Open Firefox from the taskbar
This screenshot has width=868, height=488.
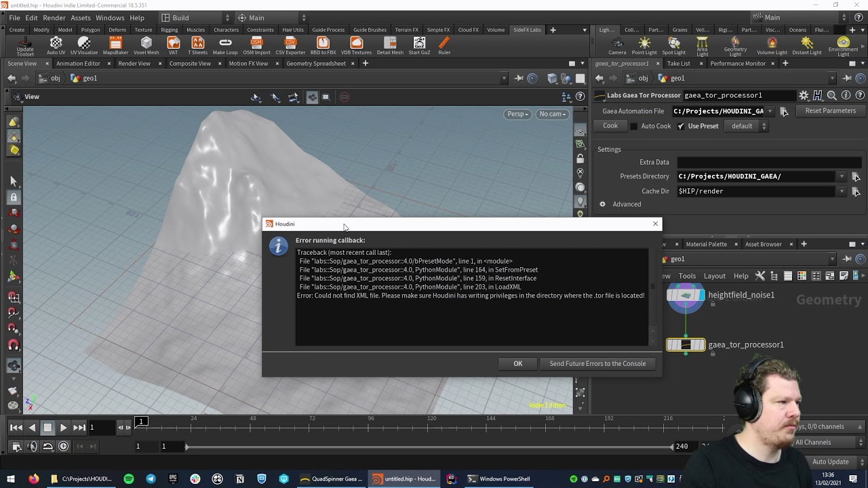tap(34, 479)
